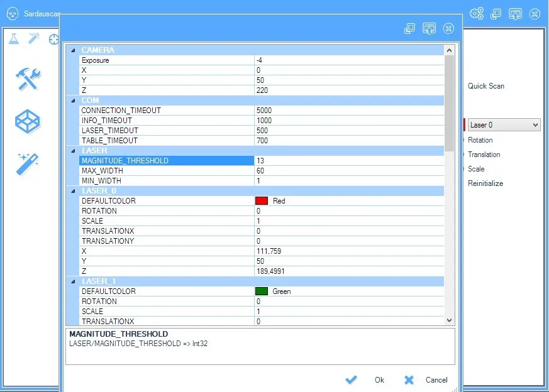The width and height of the screenshot is (549, 392).
Task: Click scrollbar up arrow in property grid
Action: [449, 50]
